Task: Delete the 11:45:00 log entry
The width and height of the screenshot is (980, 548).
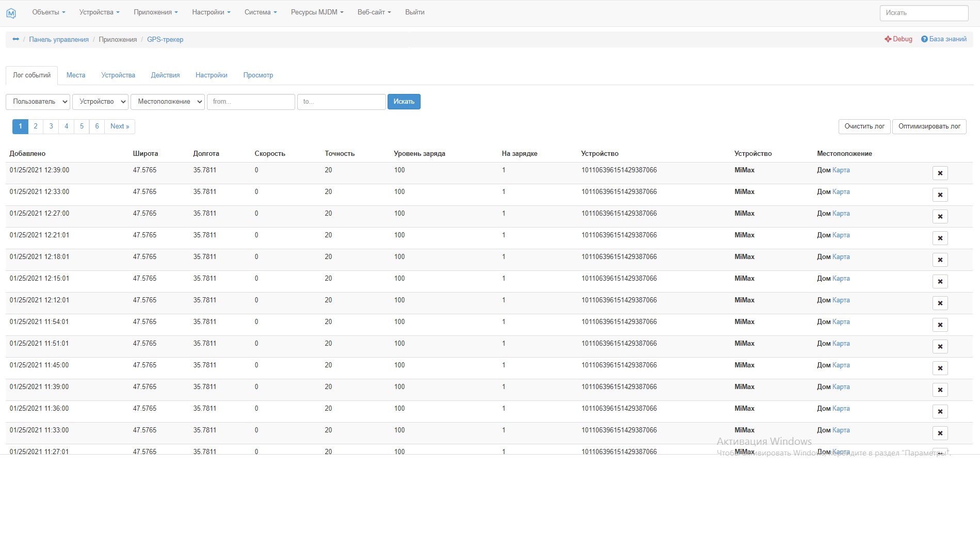Action: tap(940, 368)
